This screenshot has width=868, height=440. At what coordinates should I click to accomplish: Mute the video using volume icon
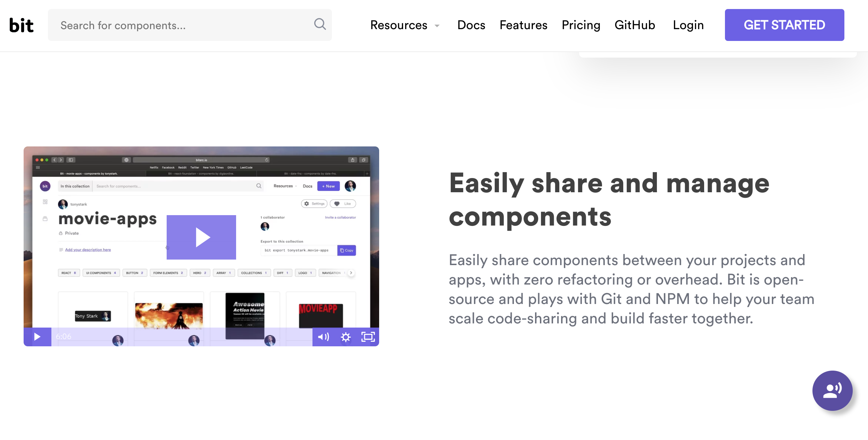[323, 337]
